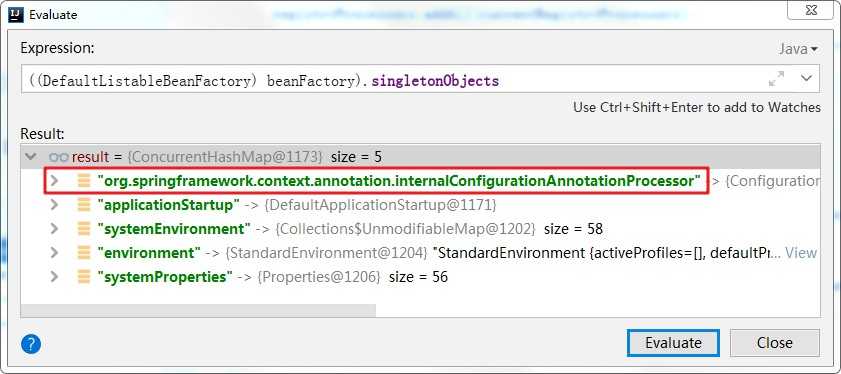
Task: Open the View link for environment value
Action: [801, 253]
